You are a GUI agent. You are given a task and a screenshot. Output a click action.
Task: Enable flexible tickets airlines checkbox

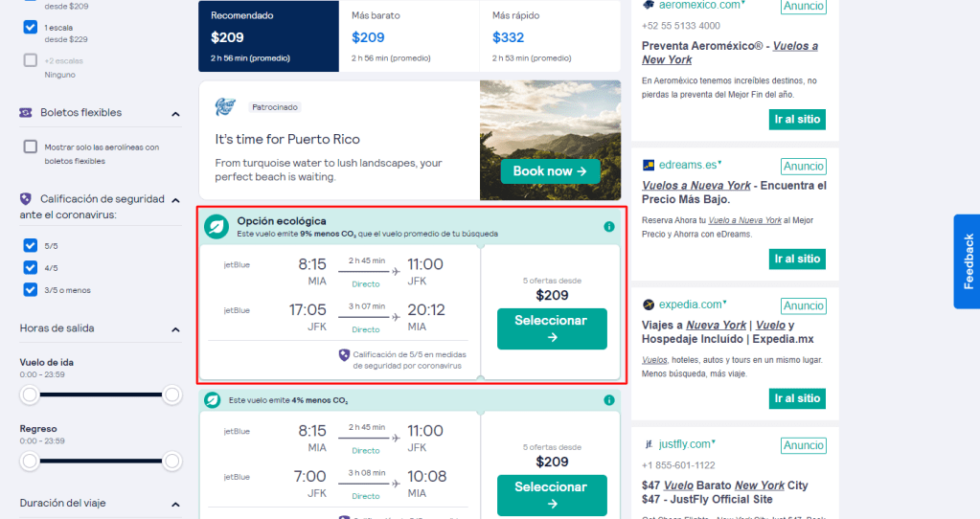point(30,147)
